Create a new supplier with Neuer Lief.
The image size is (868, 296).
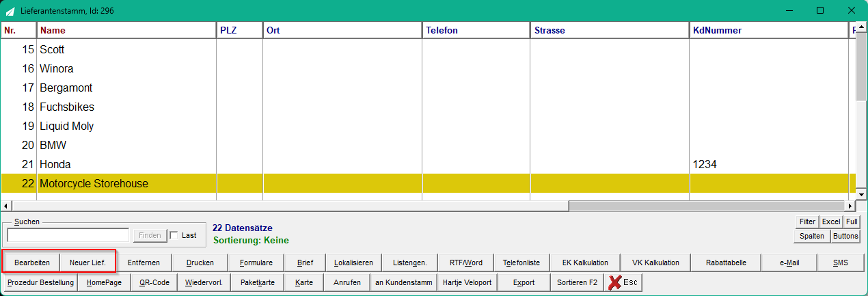click(x=87, y=263)
